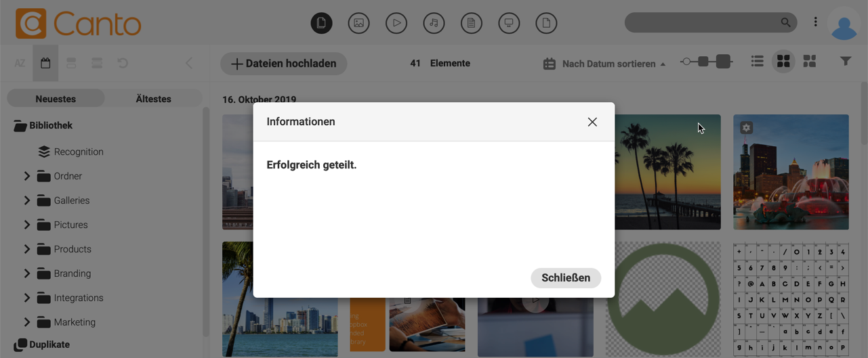Click the Canto logo
Screen dimensions: 868x358
[78, 24]
